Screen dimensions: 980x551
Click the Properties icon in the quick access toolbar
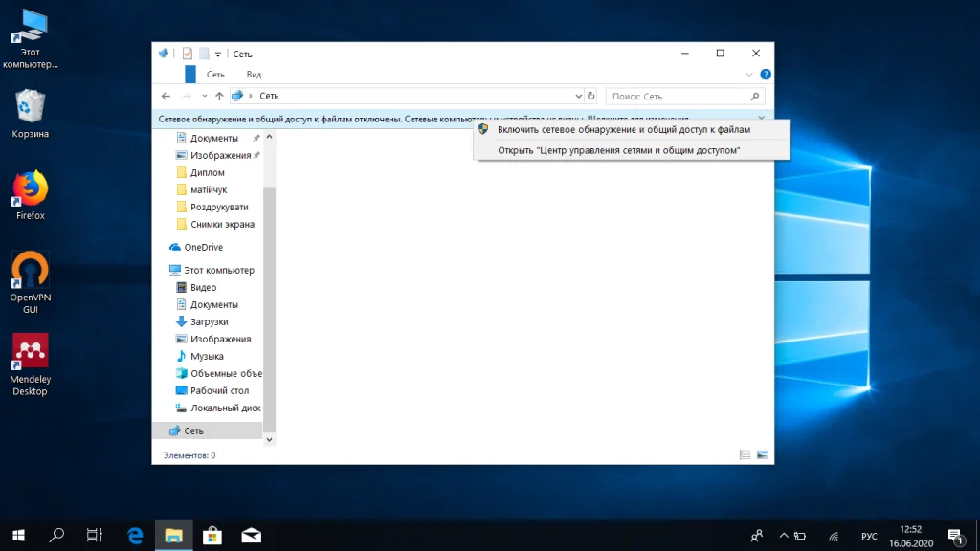pos(189,54)
